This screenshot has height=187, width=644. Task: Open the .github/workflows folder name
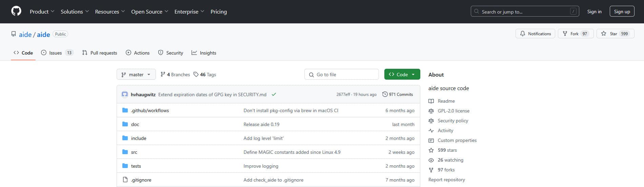(x=150, y=110)
